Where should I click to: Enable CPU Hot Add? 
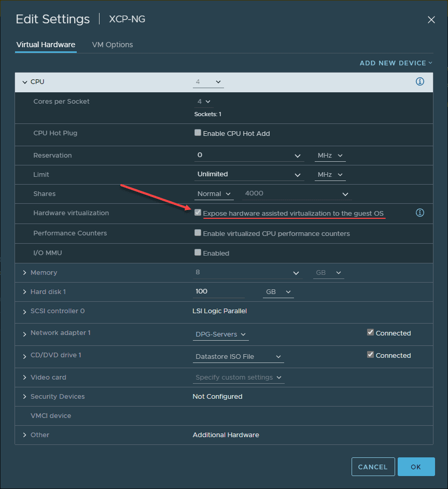(198, 132)
